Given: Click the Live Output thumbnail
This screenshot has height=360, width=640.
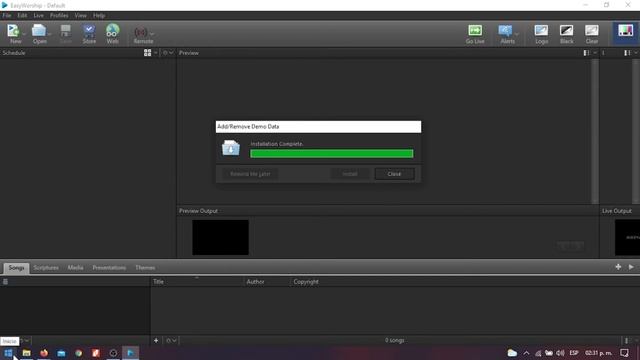Looking at the screenshot, I should [627, 238].
